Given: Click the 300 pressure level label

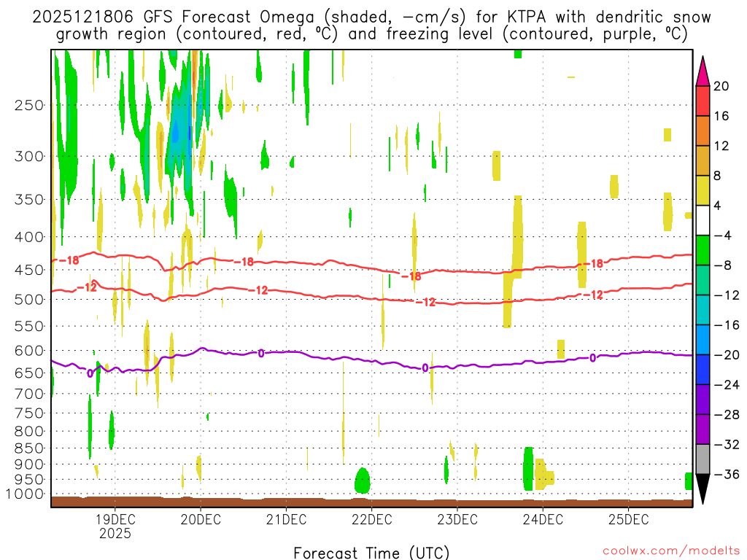Looking at the screenshot, I should pos(29,156).
